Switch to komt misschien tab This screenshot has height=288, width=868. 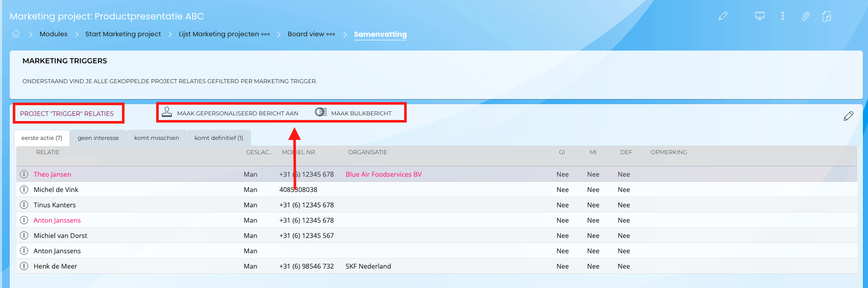(157, 138)
